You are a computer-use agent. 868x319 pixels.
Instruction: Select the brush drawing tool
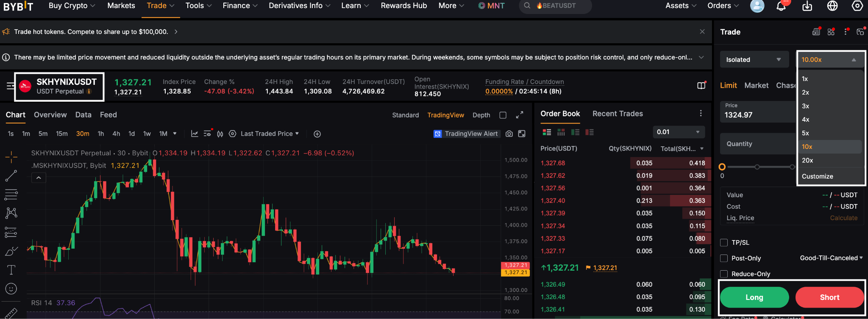[11, 251]
